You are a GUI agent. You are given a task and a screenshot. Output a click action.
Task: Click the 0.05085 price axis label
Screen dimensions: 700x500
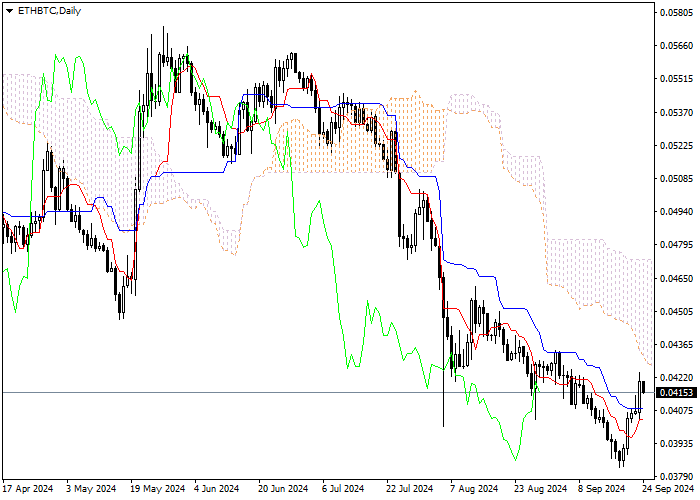click(676, 179)
